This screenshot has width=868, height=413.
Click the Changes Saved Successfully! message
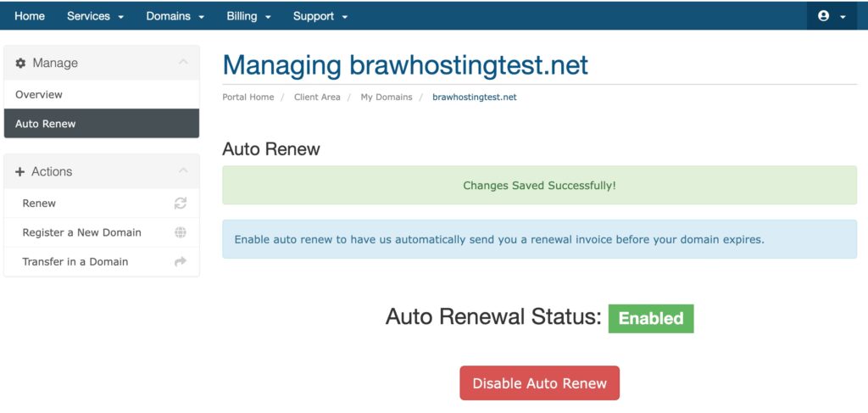pos(539,186)
